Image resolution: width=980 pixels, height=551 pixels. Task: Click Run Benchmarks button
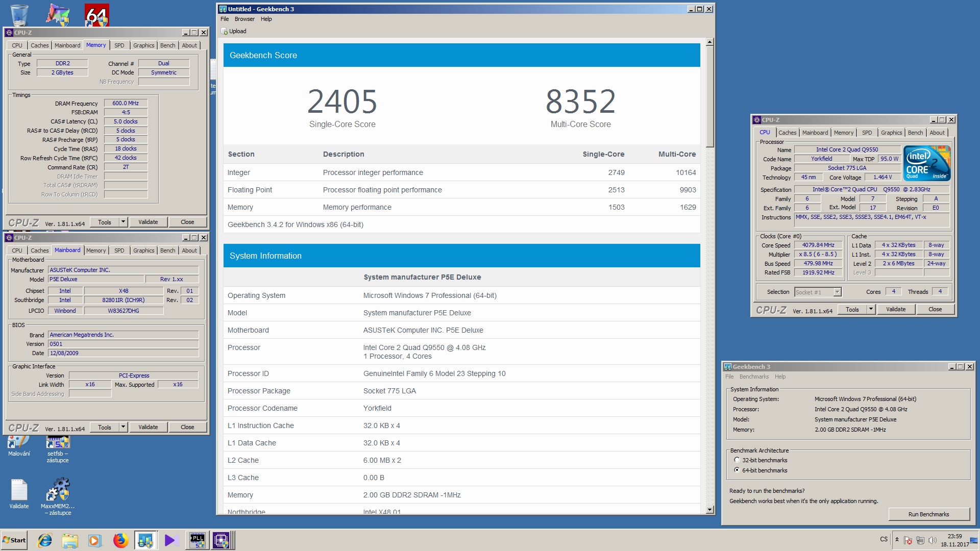click(928, 514)
